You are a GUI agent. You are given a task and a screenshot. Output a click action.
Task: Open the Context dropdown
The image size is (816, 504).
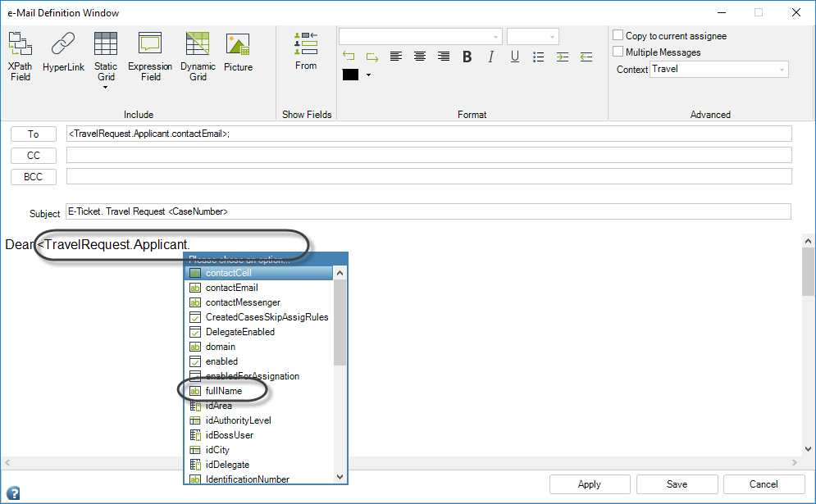click(x=718, y=69)
